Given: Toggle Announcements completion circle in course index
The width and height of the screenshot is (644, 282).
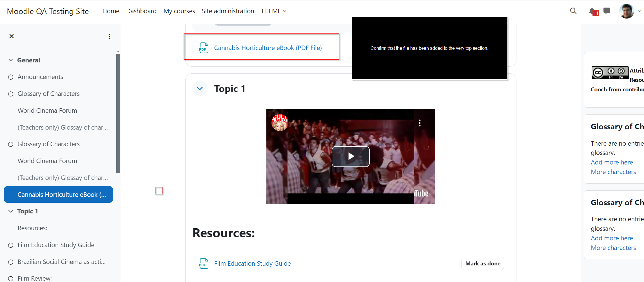Looking at the screenshot, I should tap(11, 77).
